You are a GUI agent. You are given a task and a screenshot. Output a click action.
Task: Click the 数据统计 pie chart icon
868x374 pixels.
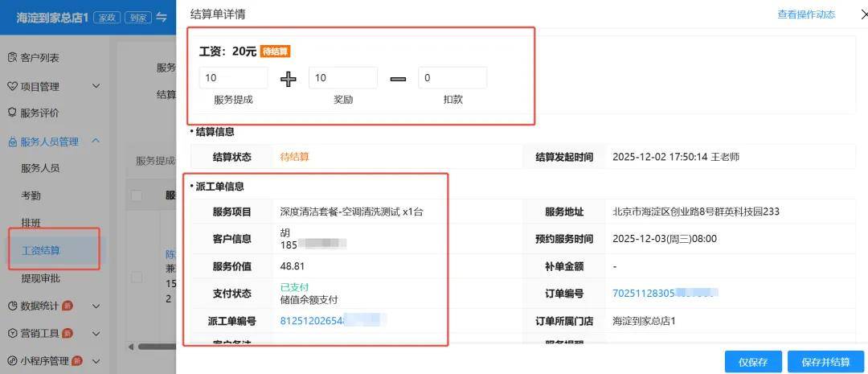click(x=12, y=306)
